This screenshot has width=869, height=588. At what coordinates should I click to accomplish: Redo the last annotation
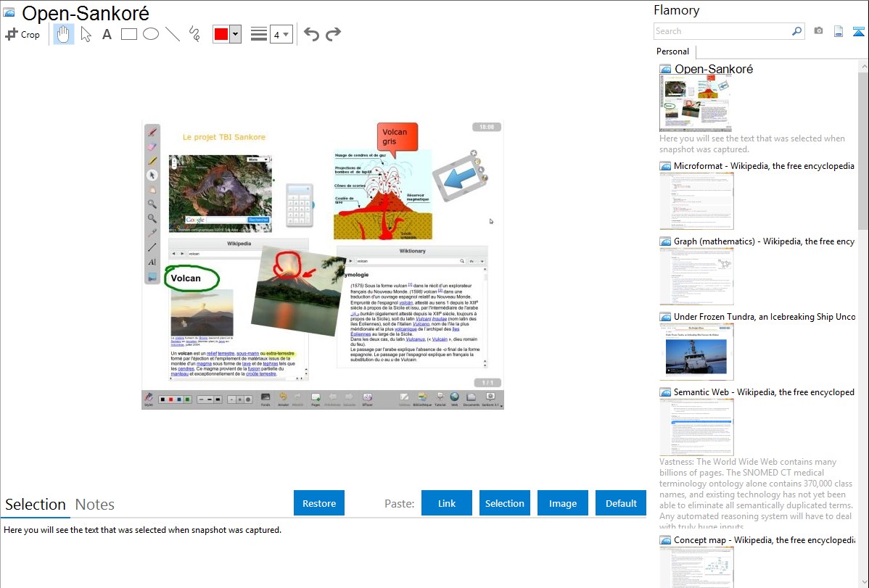tap(333, 34)
